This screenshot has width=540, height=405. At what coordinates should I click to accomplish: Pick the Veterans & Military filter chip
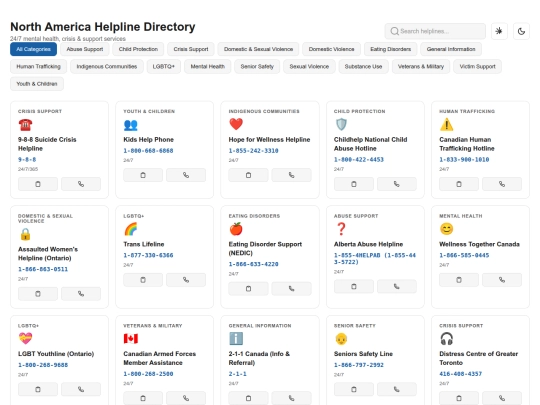(421, 66)
